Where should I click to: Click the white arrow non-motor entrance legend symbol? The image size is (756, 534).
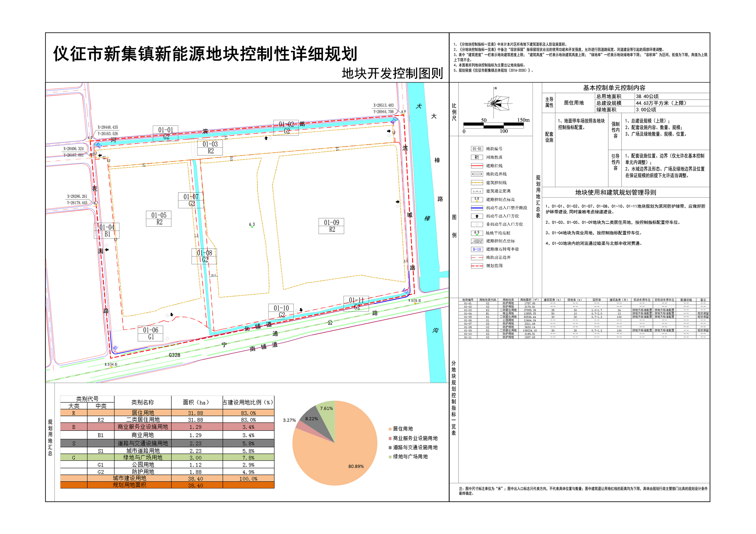(x=477, y=224)
